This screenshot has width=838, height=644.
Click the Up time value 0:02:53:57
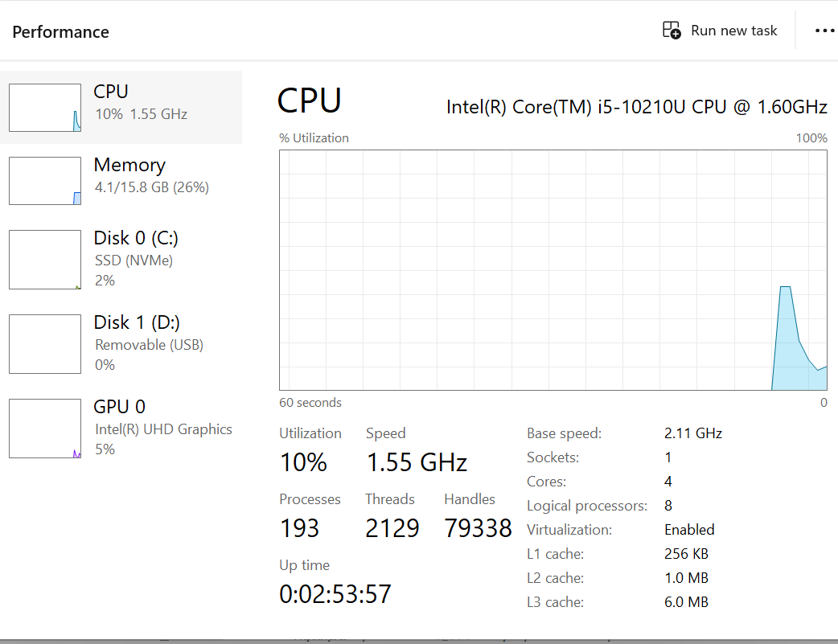(335, 594)
